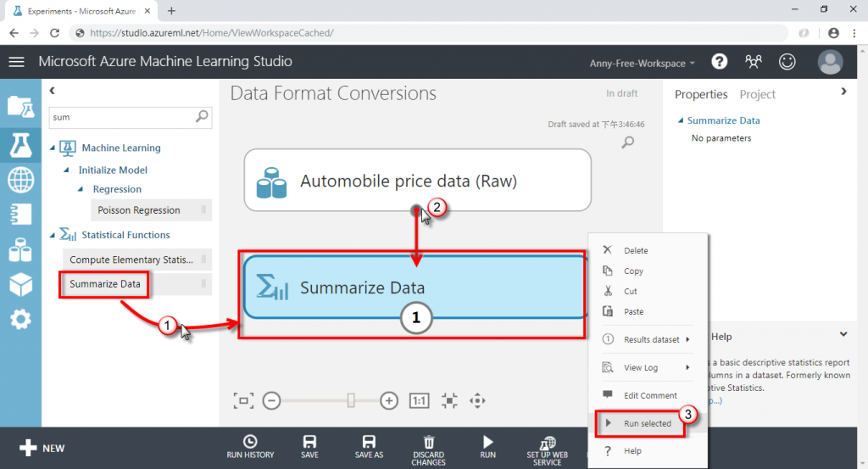Open the hamburger navigation menu
868x469 pixels.
pyautogui.click(x=17, y=61)
